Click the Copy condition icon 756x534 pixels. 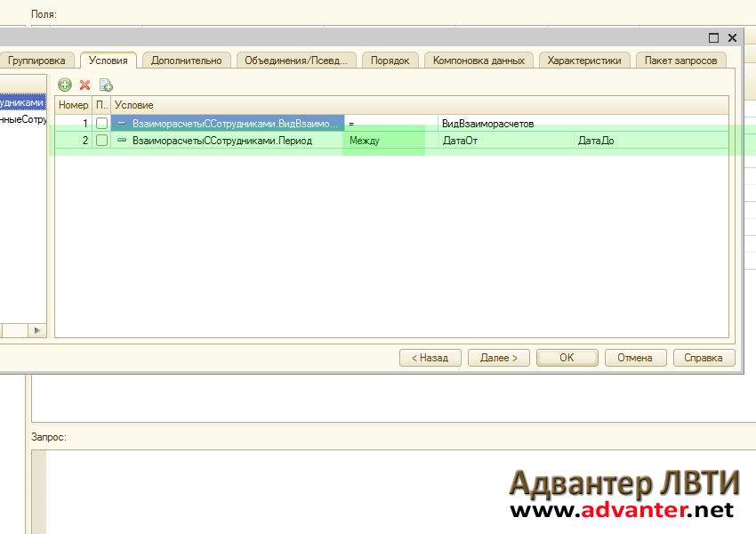(x=106, y=85)
